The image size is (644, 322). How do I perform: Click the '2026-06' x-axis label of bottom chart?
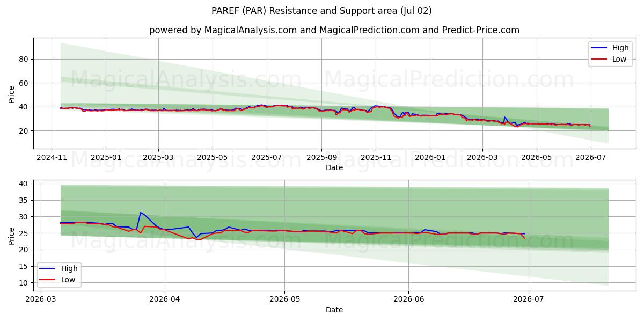coord(408,300)
